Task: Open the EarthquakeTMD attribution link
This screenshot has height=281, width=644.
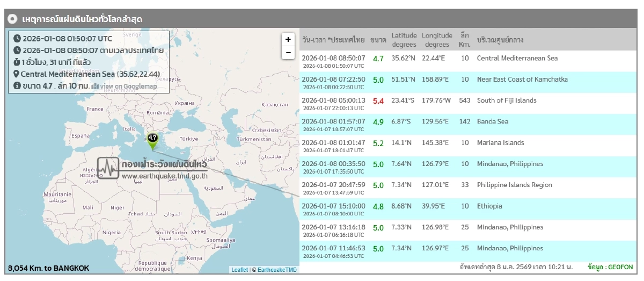Action: 277,270
